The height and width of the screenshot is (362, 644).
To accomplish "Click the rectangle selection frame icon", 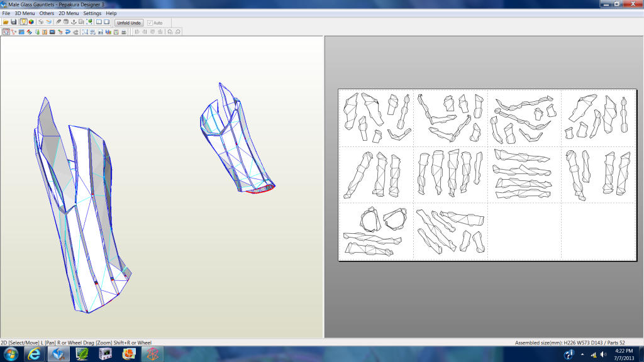I will (85, 31).
